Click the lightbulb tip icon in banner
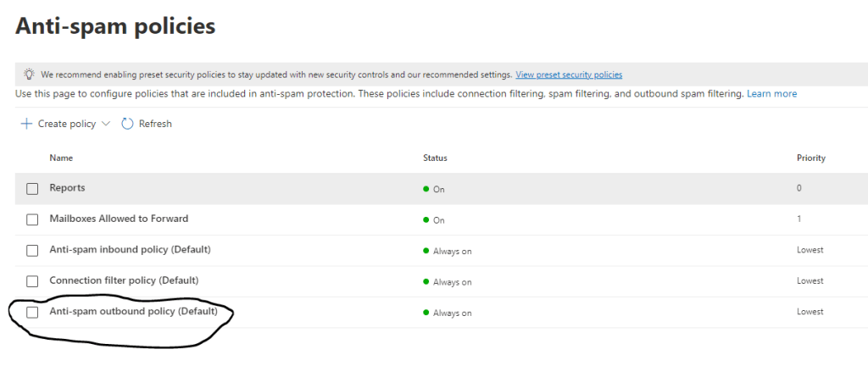This screenshot has height=377, width=868. point(29,75)
